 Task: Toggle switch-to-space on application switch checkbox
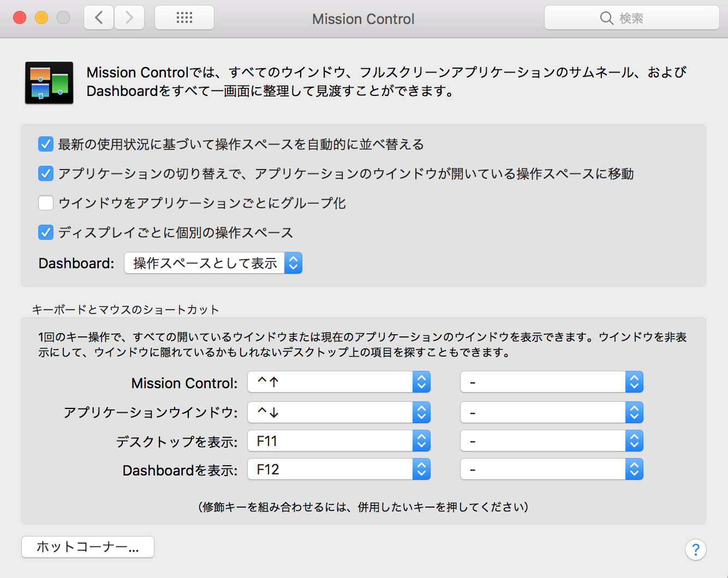coord(46,174)
